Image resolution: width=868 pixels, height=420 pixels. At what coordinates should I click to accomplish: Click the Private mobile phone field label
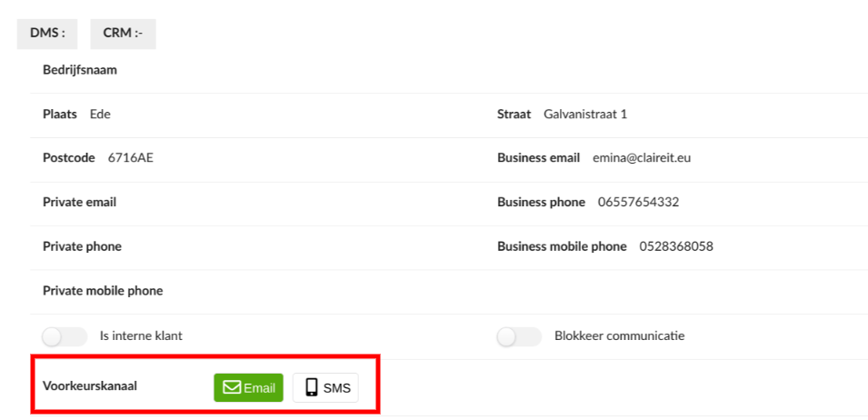[103, 291]
